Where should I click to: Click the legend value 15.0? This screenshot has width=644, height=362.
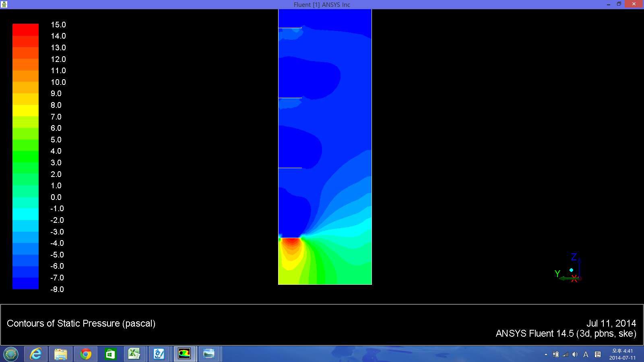tap(58, 25)
